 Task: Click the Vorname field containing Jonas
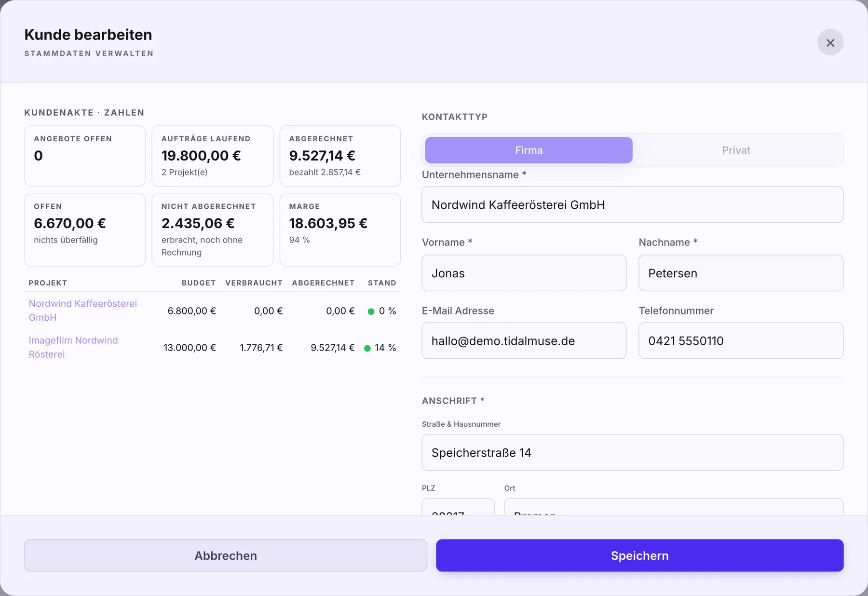tap(524, 273)
